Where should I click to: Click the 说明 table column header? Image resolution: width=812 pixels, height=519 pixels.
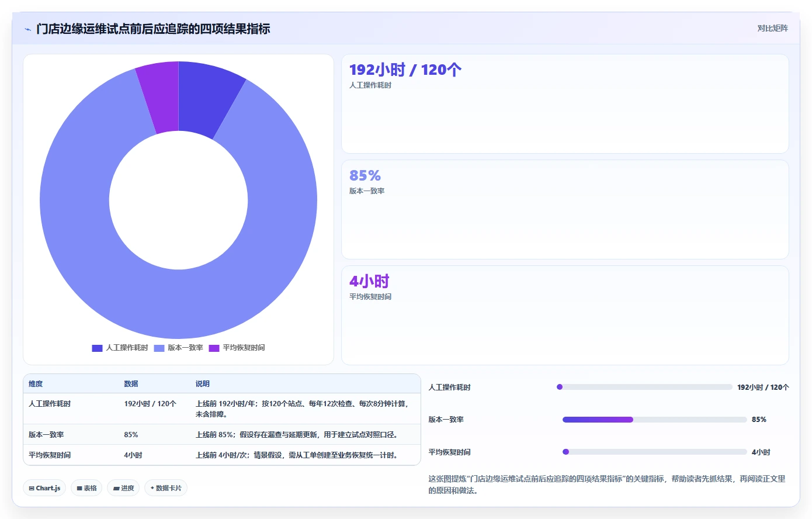[x=202, y=384]
